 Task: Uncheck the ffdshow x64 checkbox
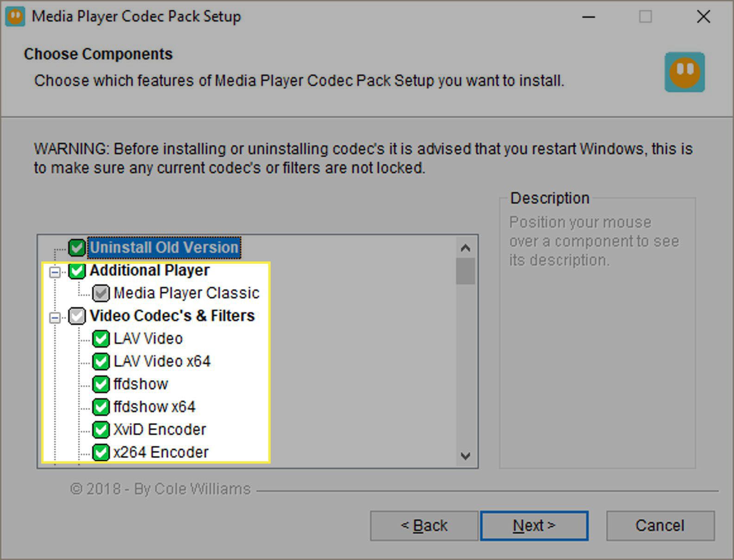pos(101,407)
